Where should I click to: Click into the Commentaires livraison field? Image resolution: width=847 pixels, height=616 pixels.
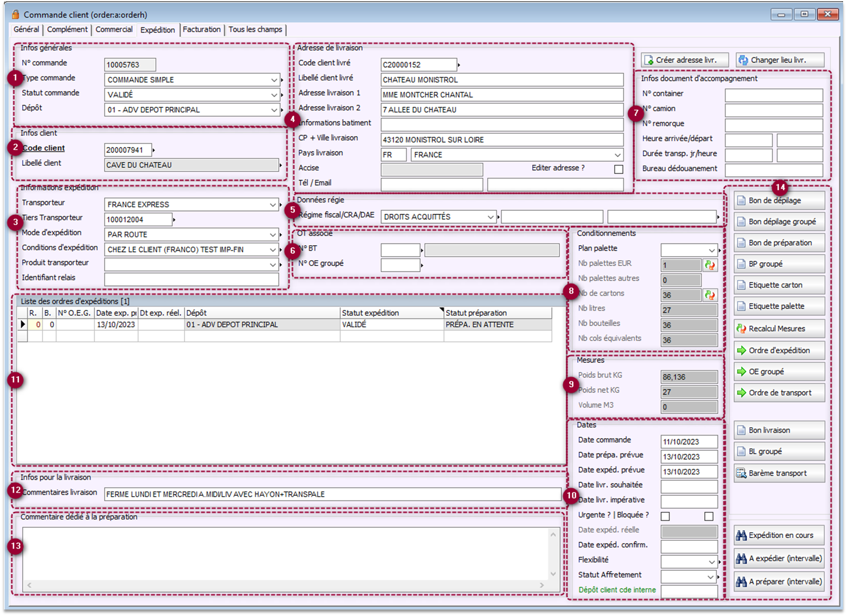click(332, 494)
